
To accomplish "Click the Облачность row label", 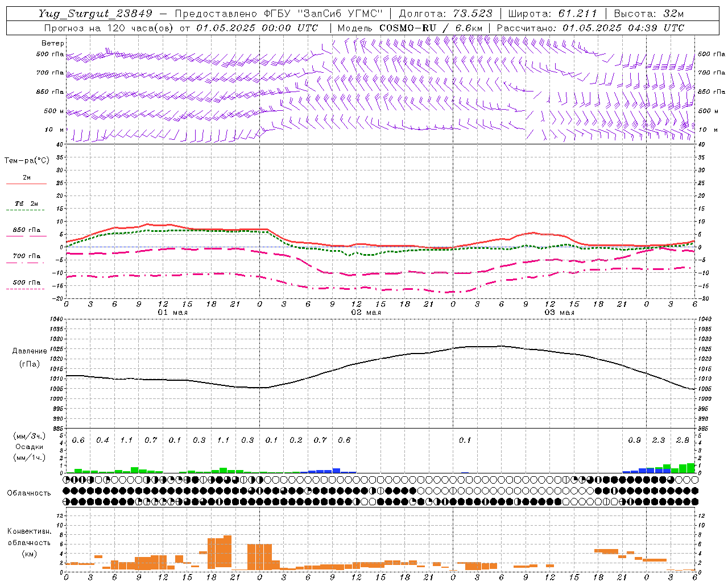I will (29, 493).
